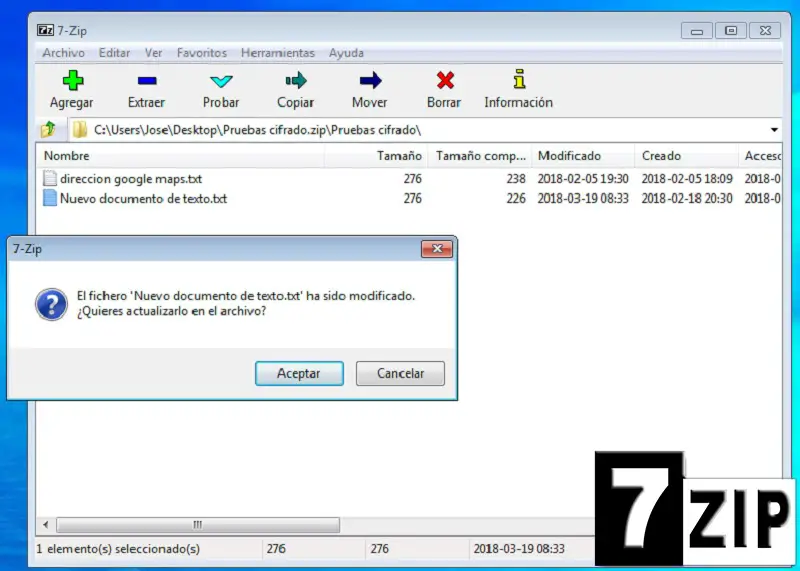Open the Ver menu

pyautogui.click(x=154, y=53)
